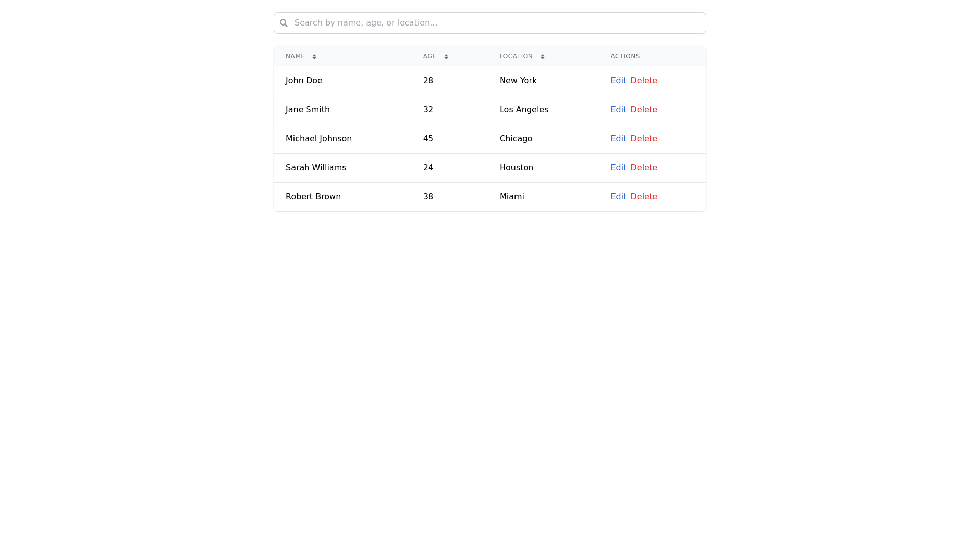Delete the Robert Brown row
This screenshot has height=551, width=980.
644,197
